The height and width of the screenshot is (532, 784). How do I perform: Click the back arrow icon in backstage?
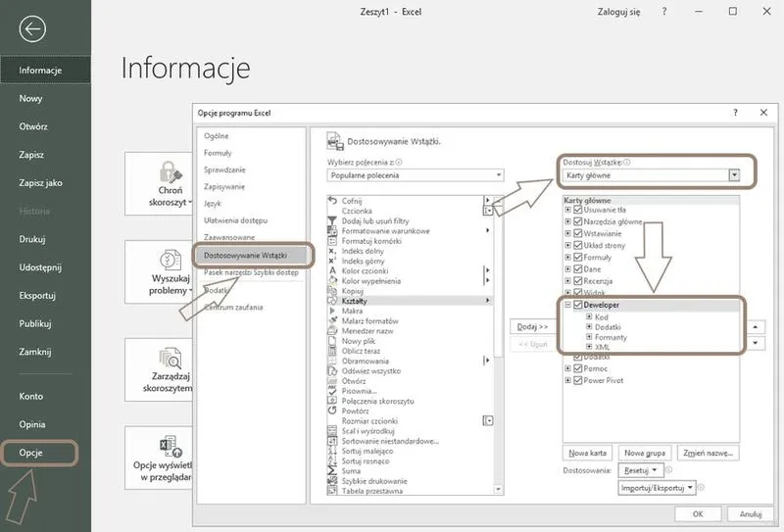point(32,29)
